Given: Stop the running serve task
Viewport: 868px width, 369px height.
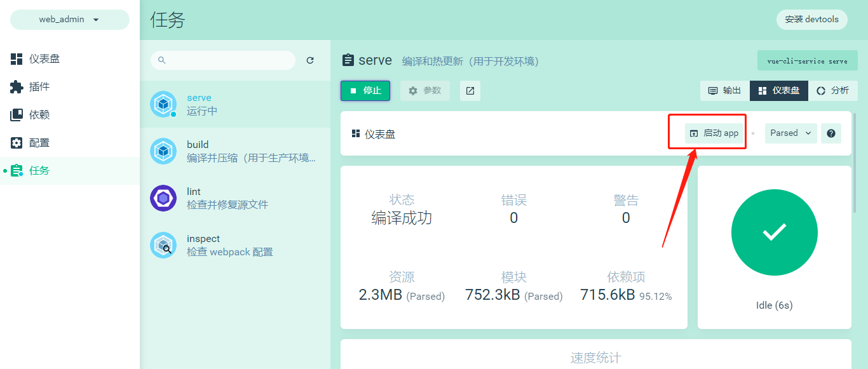Looking at the screenshot, I should (365, 91).
